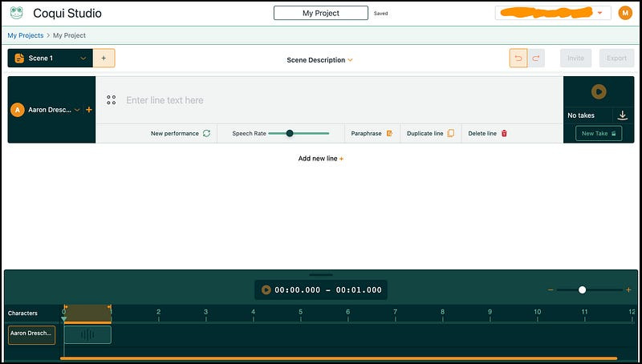
Task: Click the Coqui frog logo
Action: coord(17,13)
